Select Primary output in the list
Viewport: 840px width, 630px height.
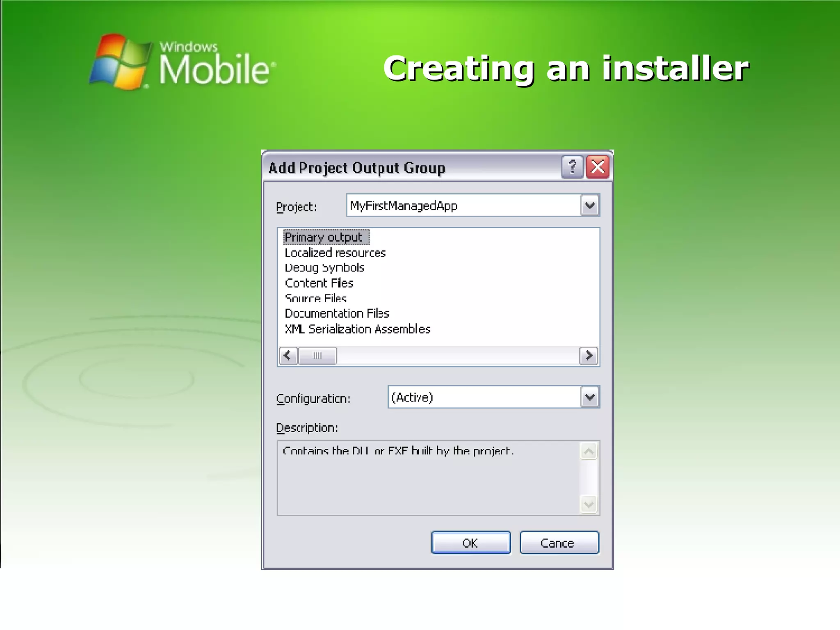[x=326, y=237]
